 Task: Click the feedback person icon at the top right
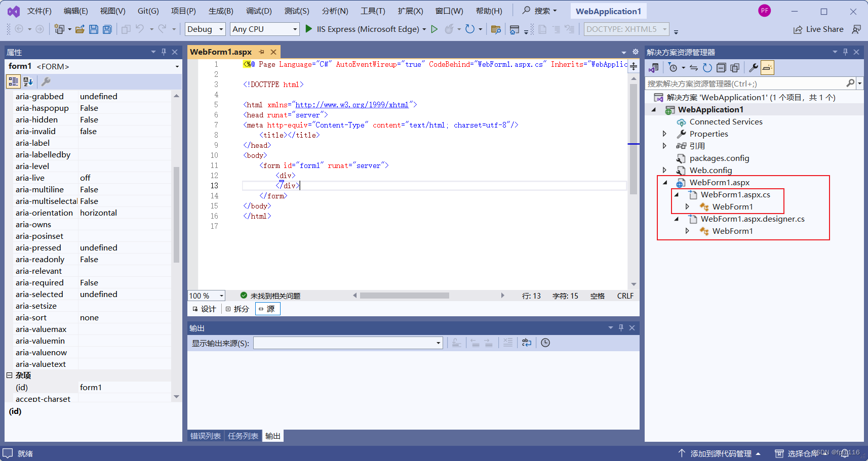(x=856, y=29)
